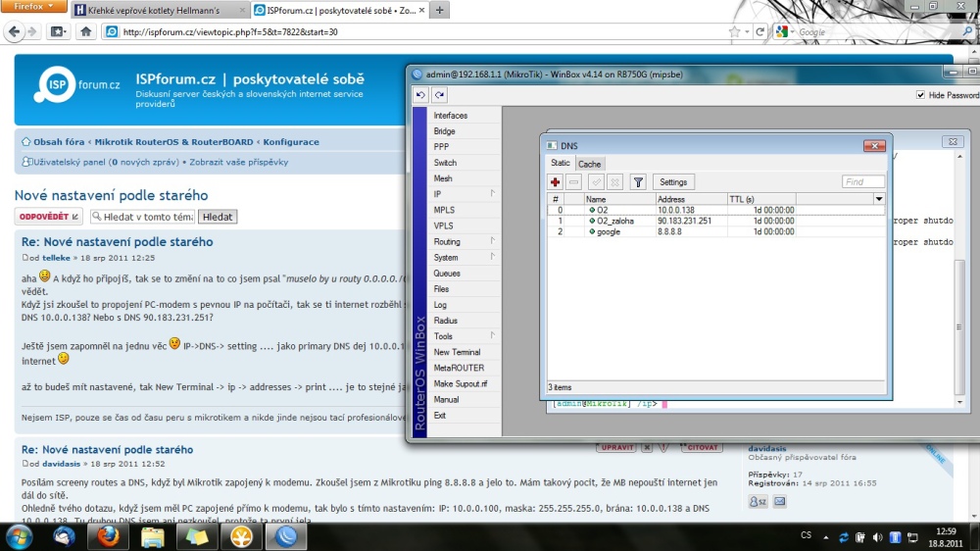Toggle the Hide Password checkbox

point(920,95)
